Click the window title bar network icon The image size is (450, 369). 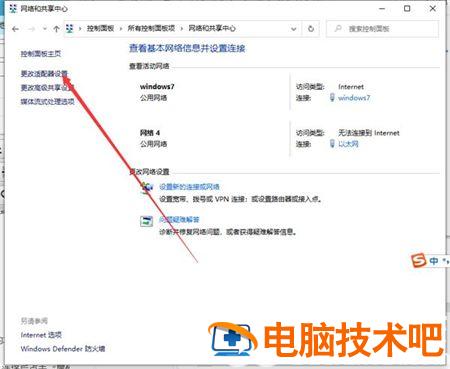pyautogui.click(x=13, y=8)
